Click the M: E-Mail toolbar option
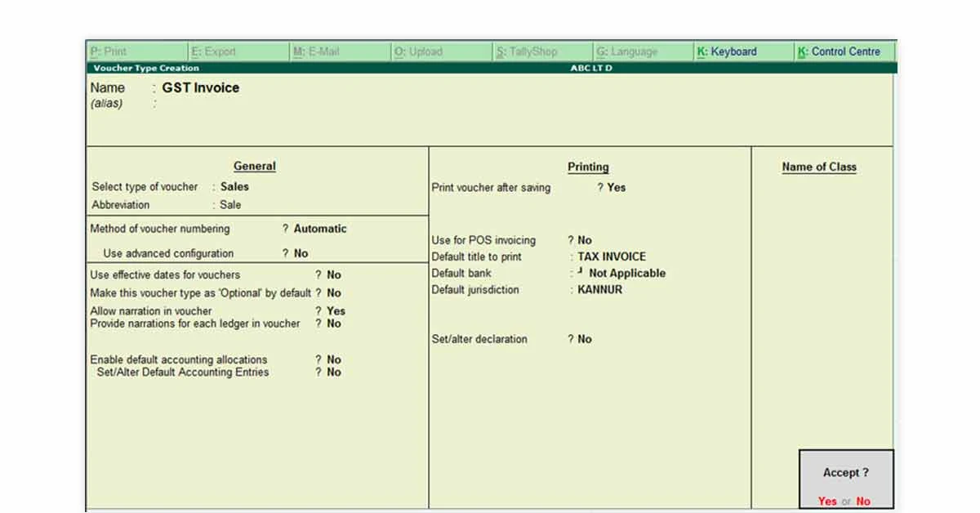 318,51
